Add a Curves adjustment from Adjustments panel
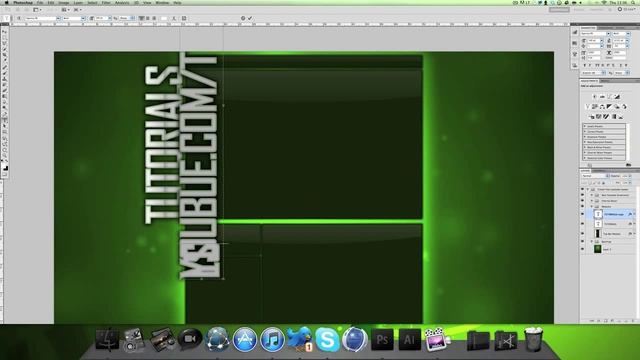 [x=610, y=97]
